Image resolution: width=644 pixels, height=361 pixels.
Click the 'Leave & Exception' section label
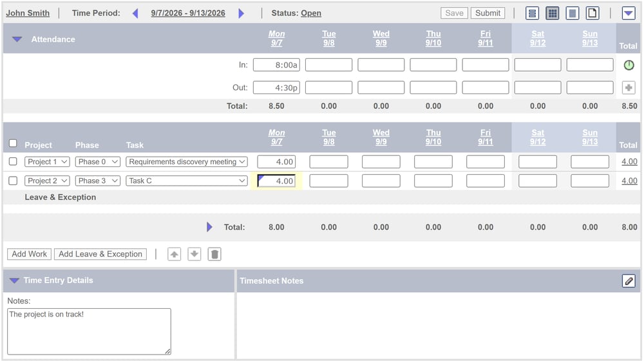pyautogui.click(x=61, y=197)
